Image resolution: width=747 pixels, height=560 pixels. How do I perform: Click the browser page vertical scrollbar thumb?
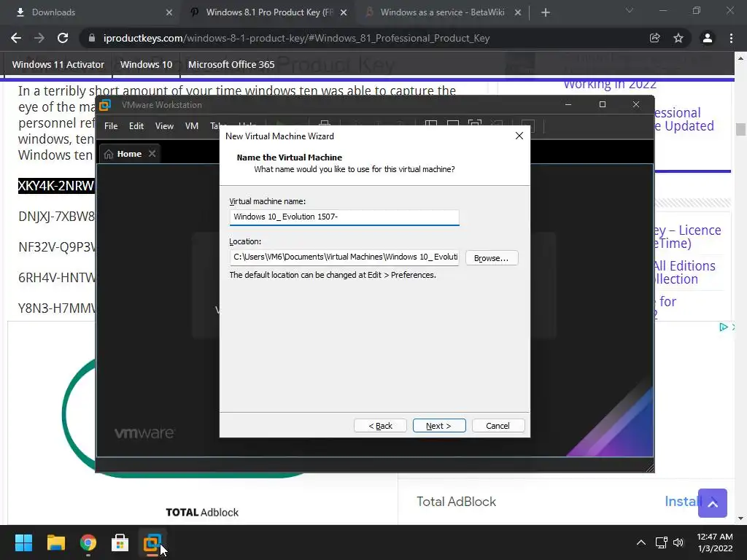(x=740, y=129)
